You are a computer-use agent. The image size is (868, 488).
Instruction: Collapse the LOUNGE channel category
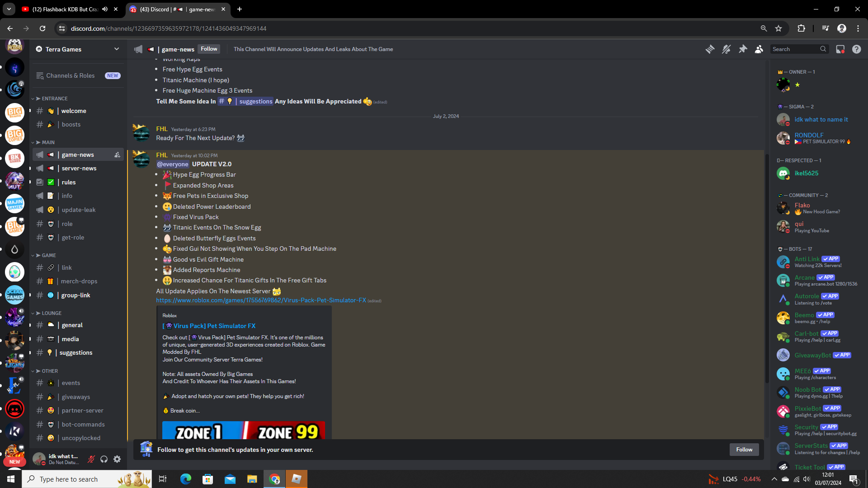[51, 313]
